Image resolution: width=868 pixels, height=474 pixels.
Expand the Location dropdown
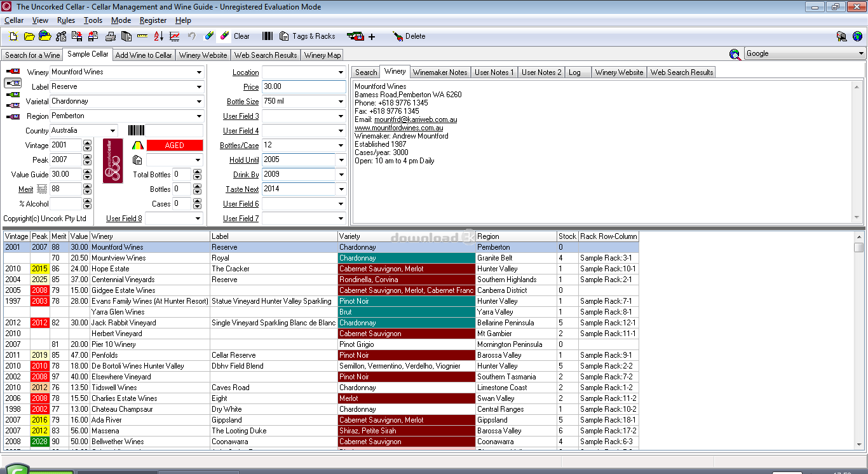click(341, 72)
